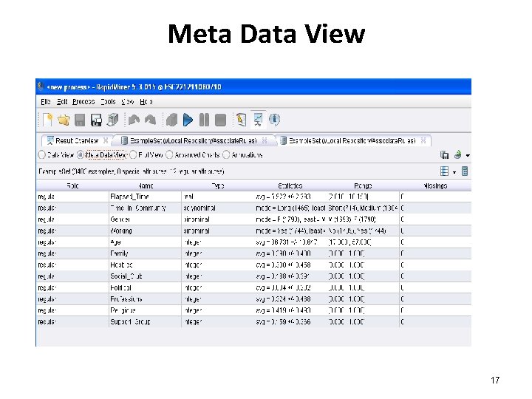Image resolution: width=532 pixels, height=399 pixels.
Task: Click the New process toolbar icon
Action: tap(48, 120)
